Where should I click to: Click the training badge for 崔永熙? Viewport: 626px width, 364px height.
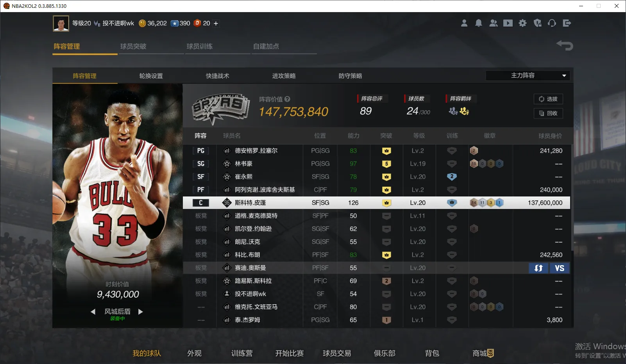(452, 177)
